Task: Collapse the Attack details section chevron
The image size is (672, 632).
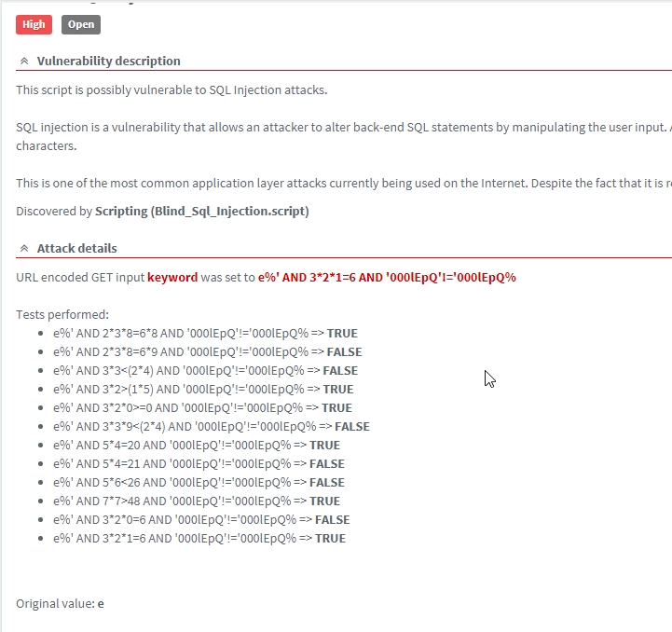Action: click(24, 248)
